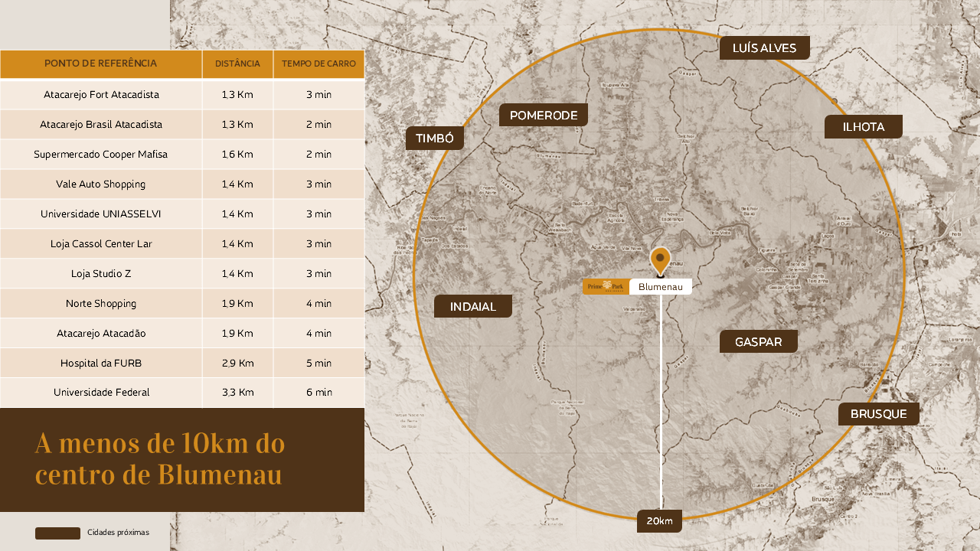Click Universidade UNIASSELVI cell
The height and width of the screenshot is (551, 980).
101,214
